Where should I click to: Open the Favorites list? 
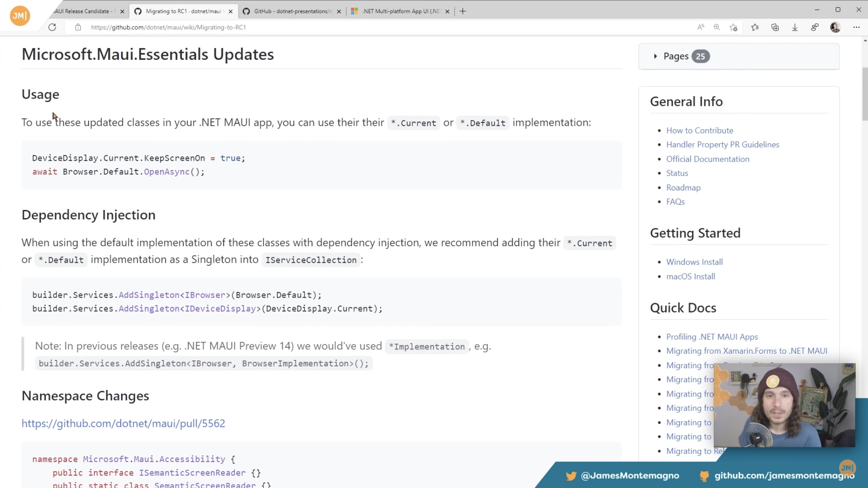click(x=755, y=27)
